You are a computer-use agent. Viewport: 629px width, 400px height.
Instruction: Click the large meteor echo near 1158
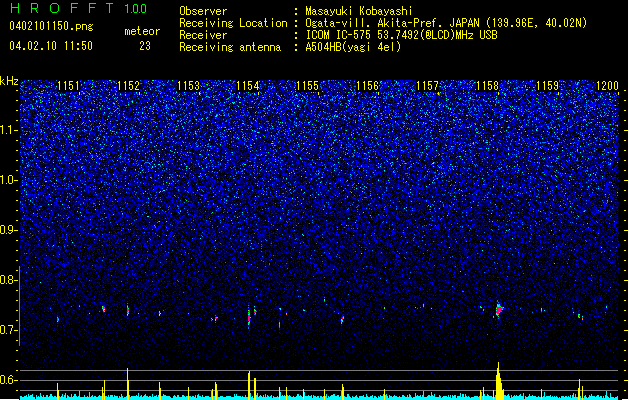click(499, 309)
